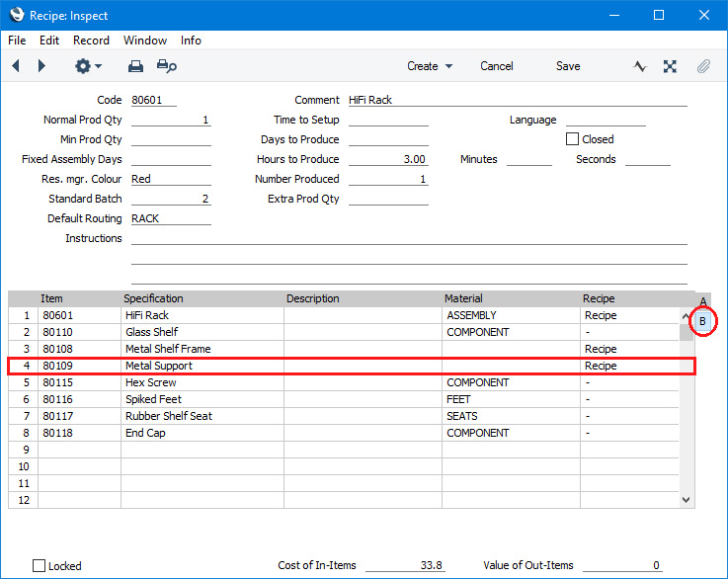Open the Window menu
The image size is (728, 579).
(x=145, y=41)
